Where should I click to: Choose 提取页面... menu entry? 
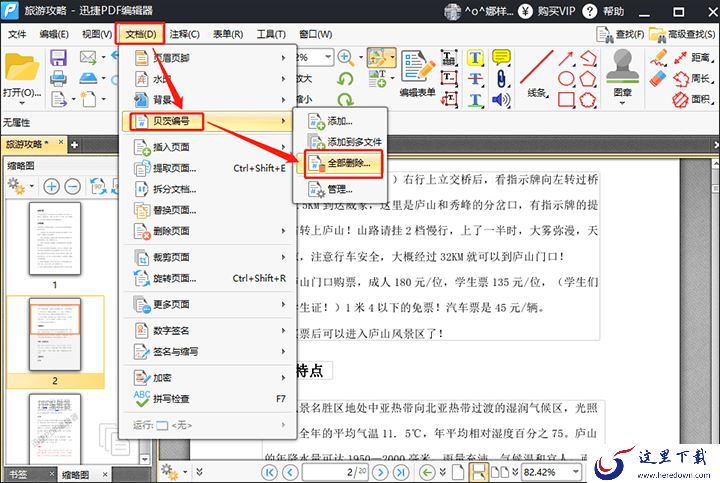click(x=209, y=168)
